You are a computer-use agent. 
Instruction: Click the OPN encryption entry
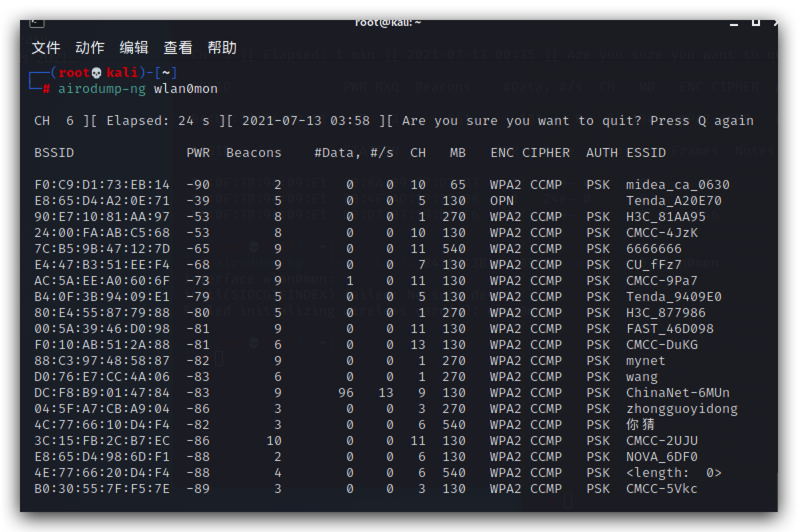[502, 201]
